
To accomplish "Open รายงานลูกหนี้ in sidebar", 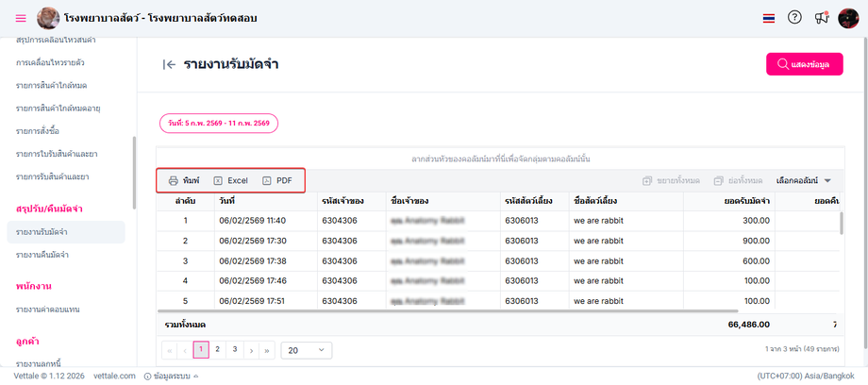I will point(39,363).
